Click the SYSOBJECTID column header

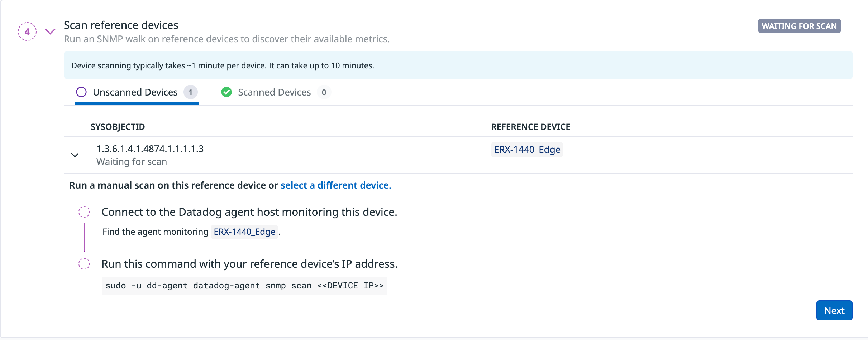pyautogui.click(x=118, y=127)
